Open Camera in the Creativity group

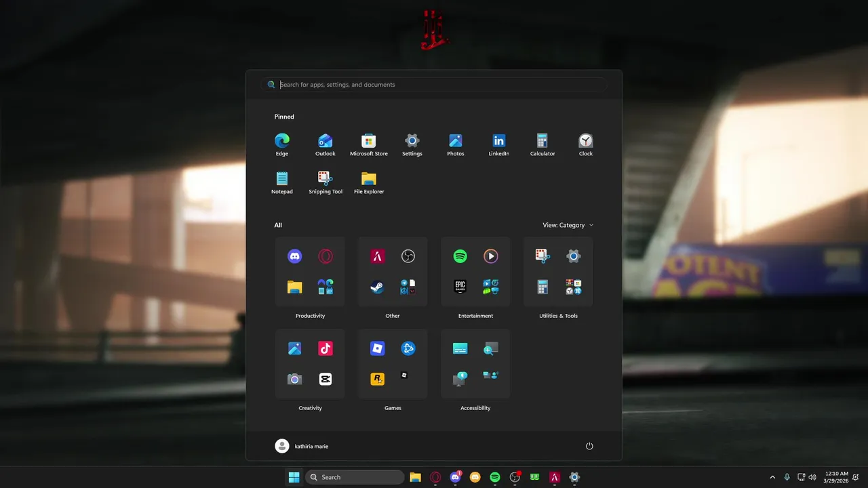coord(294,379)
